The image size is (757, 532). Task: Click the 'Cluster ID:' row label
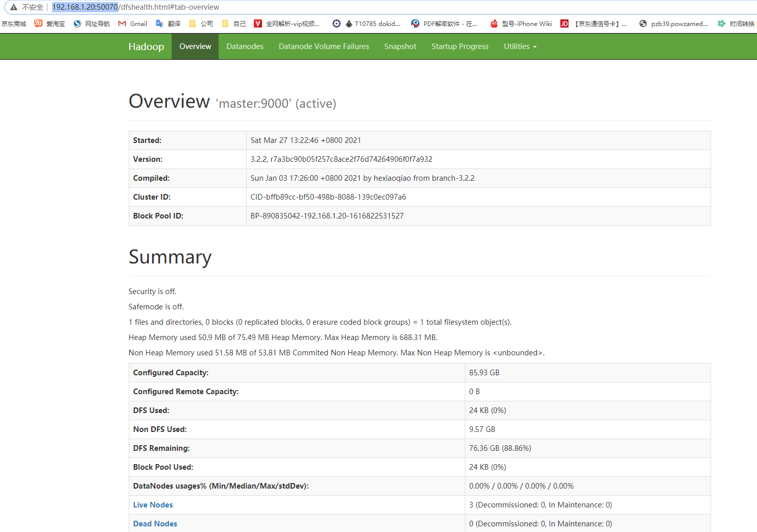[x=152, y=197]
